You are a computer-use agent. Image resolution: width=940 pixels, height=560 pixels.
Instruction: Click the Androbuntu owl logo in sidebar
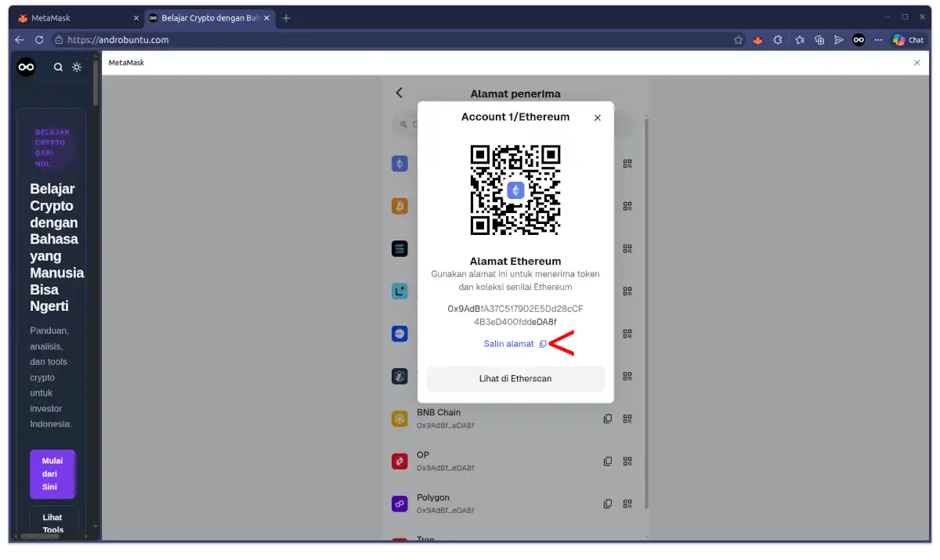[27, 67]
